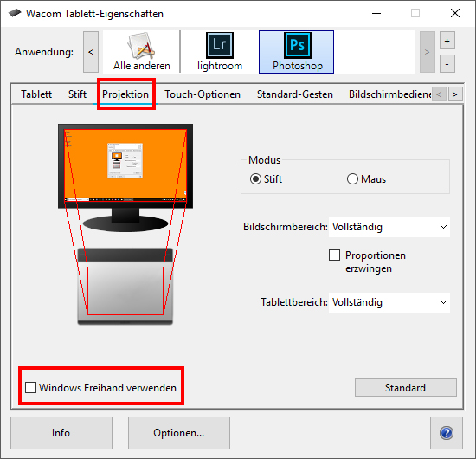This screenshot has height=459, width=476.
Task: Select the lightroom application icon
Action: pyautogui.click(x=220, y=52)
